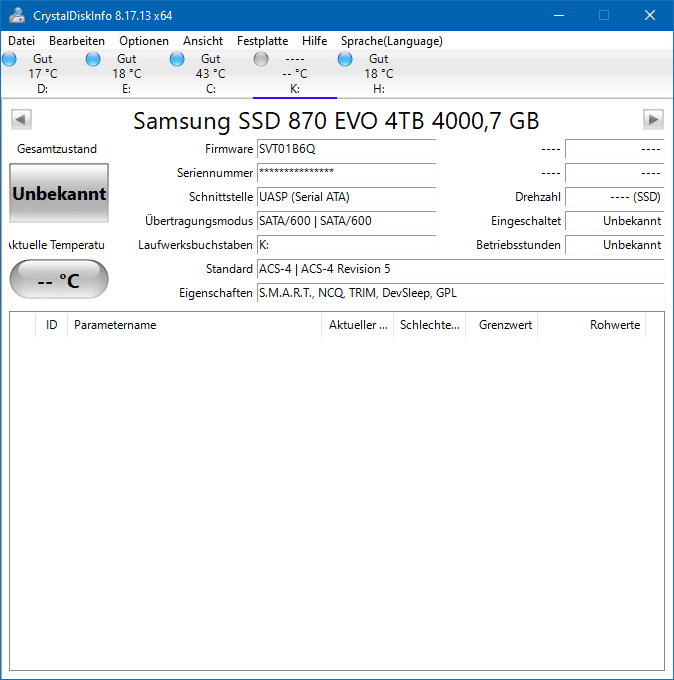Click the Übertragungsmodus SATA/600 field
This screenshot has height=680, width=674.
pos(347,221)
